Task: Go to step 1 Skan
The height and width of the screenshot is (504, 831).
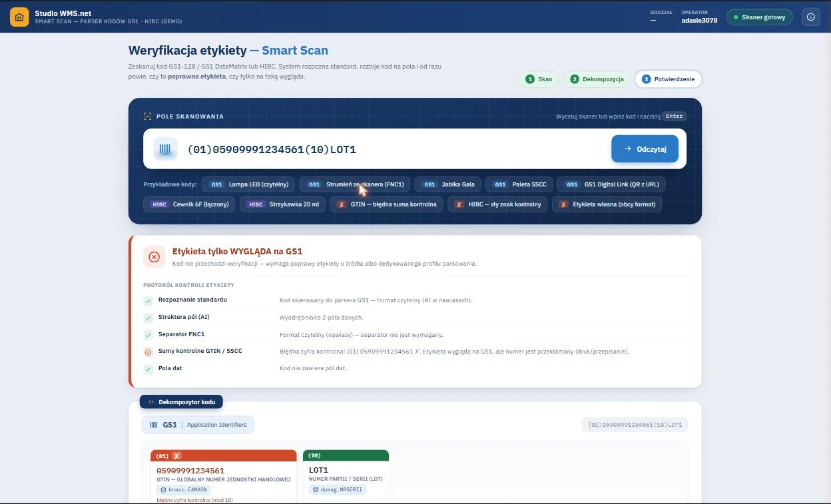Action: point(539,79)
